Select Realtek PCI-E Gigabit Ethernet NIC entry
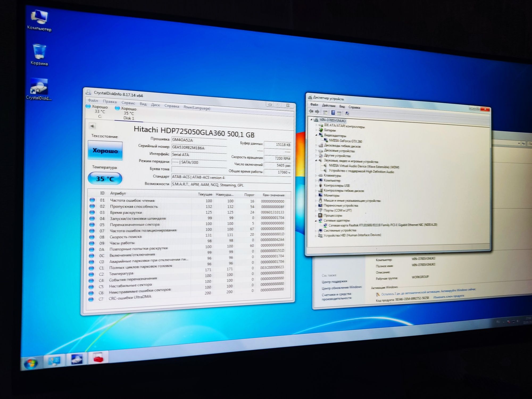Image resolution: width=532 pixels, height=399 pixels. [383, 225]
